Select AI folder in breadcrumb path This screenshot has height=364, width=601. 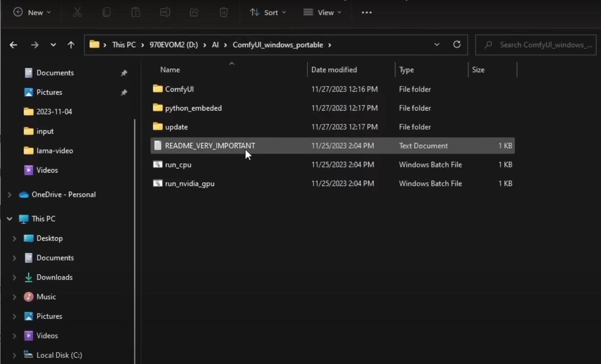215,45
